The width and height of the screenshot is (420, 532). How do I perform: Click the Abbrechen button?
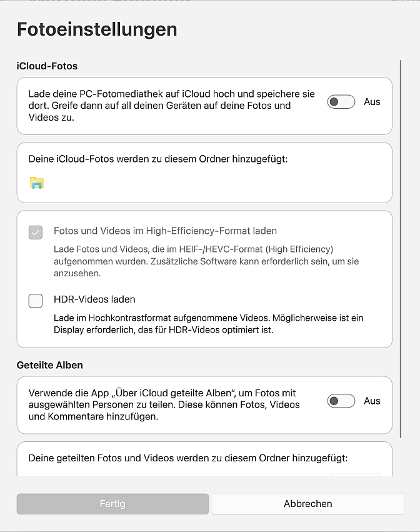point(307,504)
